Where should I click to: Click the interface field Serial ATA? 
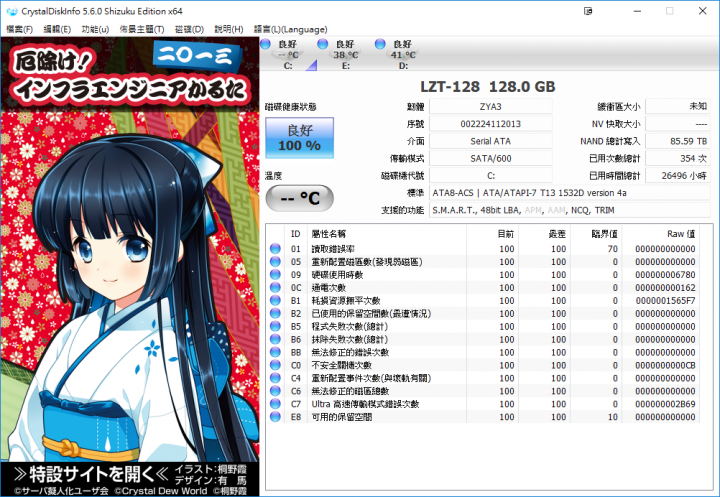click(490, 141)
